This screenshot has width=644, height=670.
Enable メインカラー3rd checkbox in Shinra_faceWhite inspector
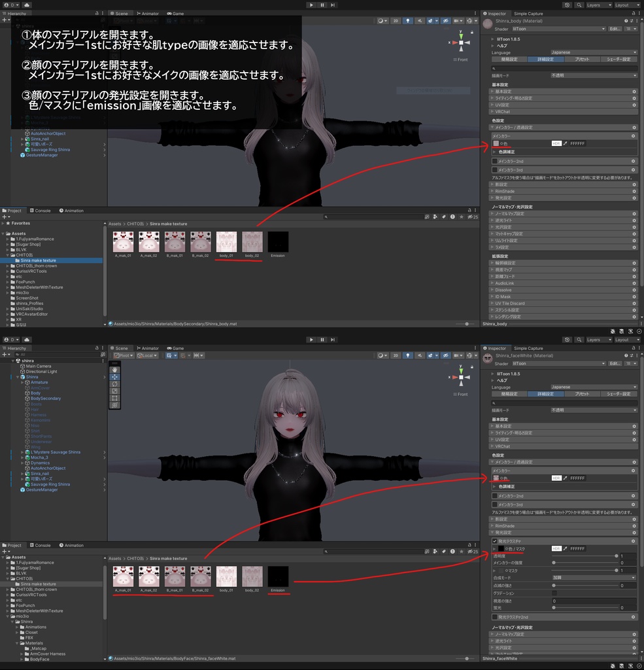[x=494, y=504]
